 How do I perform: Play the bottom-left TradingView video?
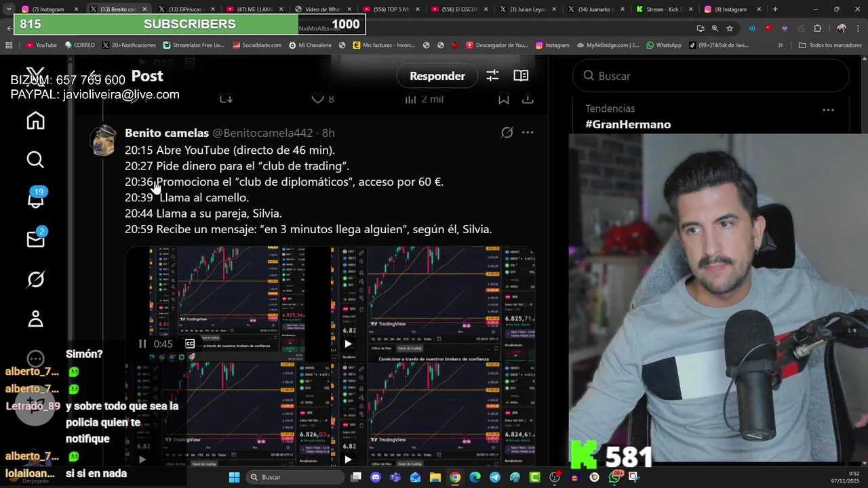tap(142, 460)
